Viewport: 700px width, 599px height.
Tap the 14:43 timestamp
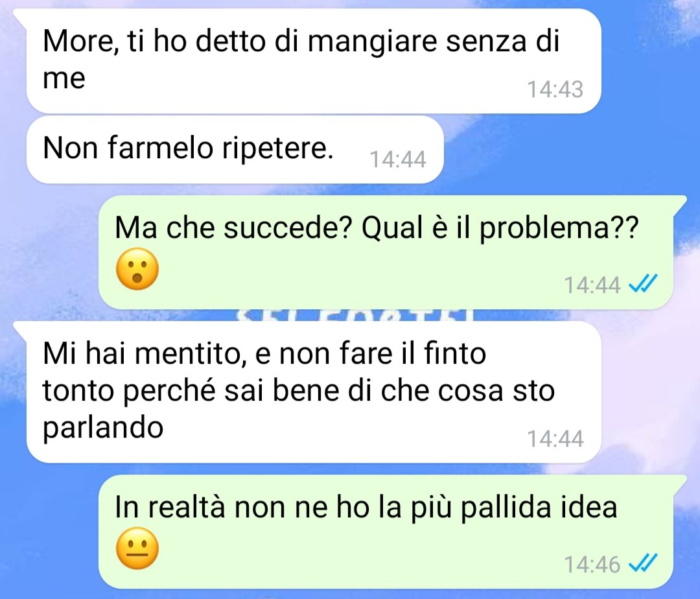[x=555, y=89]
